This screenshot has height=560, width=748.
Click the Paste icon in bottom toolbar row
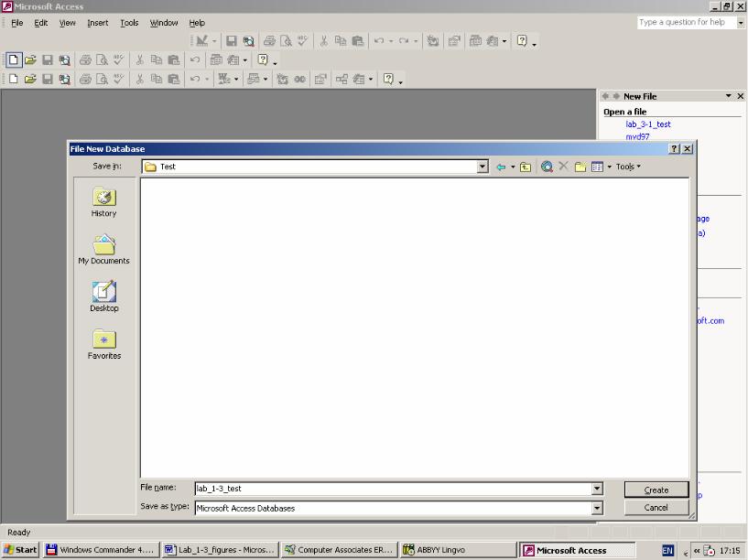point(174,79)
